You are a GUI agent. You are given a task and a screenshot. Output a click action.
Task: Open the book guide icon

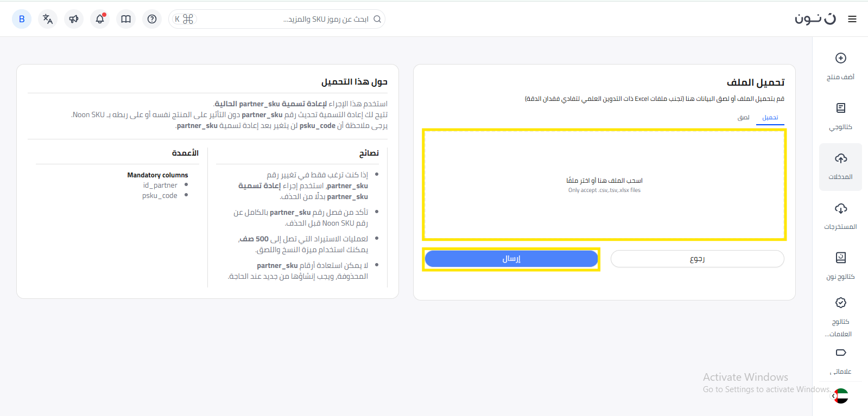click(126, 19)
